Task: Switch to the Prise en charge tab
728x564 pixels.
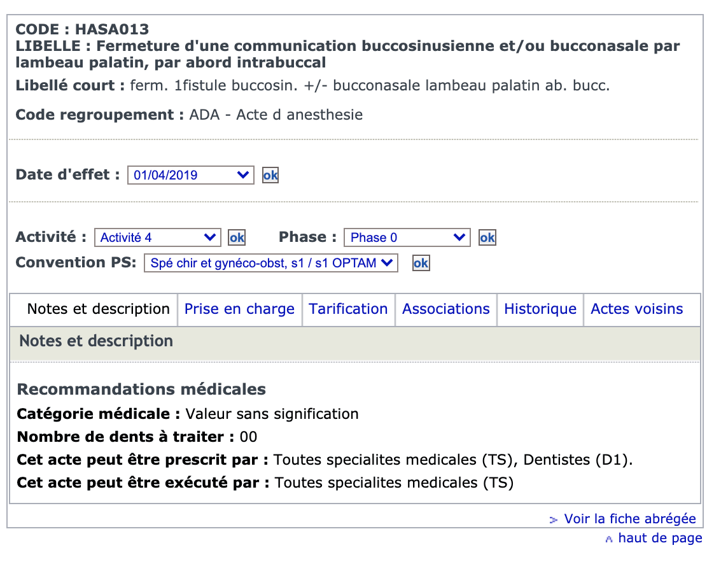Action: tap(239, 309)
